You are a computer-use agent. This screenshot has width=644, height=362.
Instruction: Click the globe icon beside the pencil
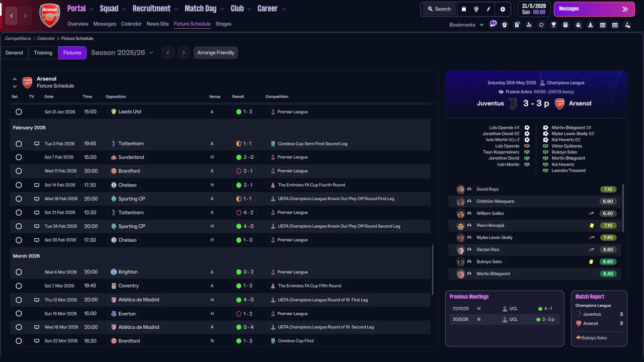(x=476, y=9)
